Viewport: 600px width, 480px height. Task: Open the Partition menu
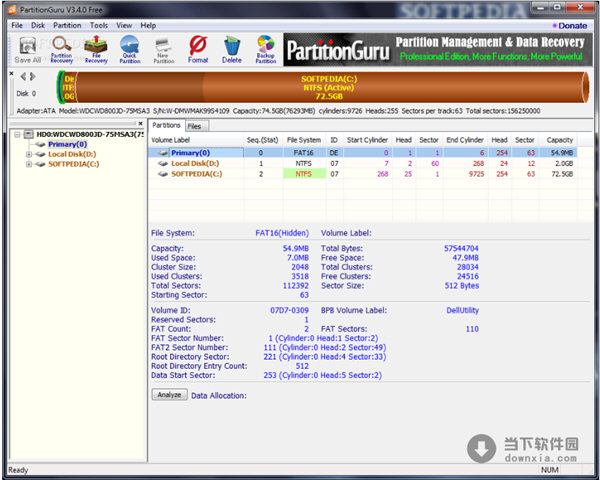[x=67, y=26]
